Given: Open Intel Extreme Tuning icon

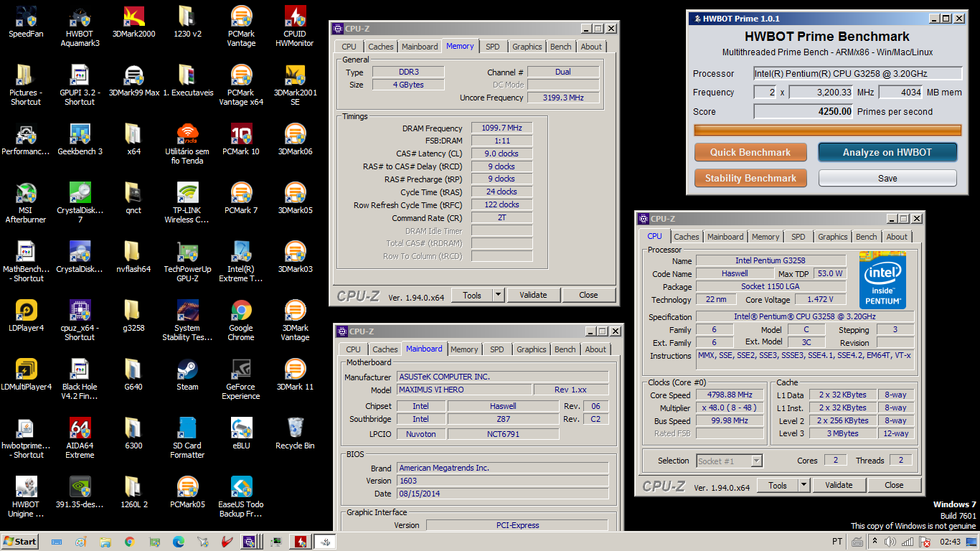Looking at the screenshot, I should pos(241,261).
